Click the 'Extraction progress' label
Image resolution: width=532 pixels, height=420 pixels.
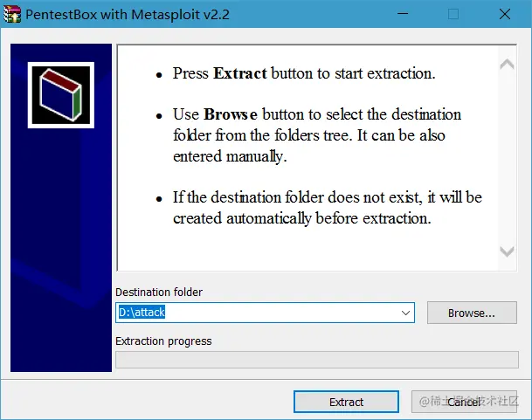[163, 341]
